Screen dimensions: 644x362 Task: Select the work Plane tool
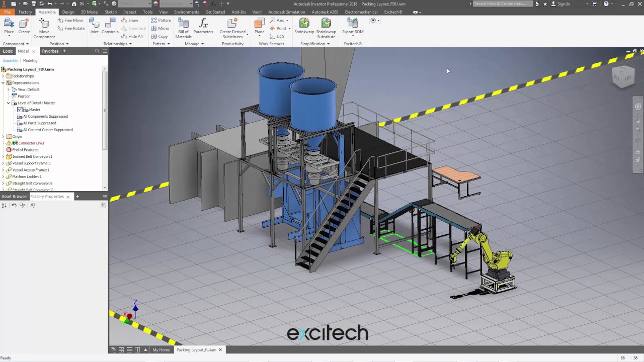click(x=259, y=26)
